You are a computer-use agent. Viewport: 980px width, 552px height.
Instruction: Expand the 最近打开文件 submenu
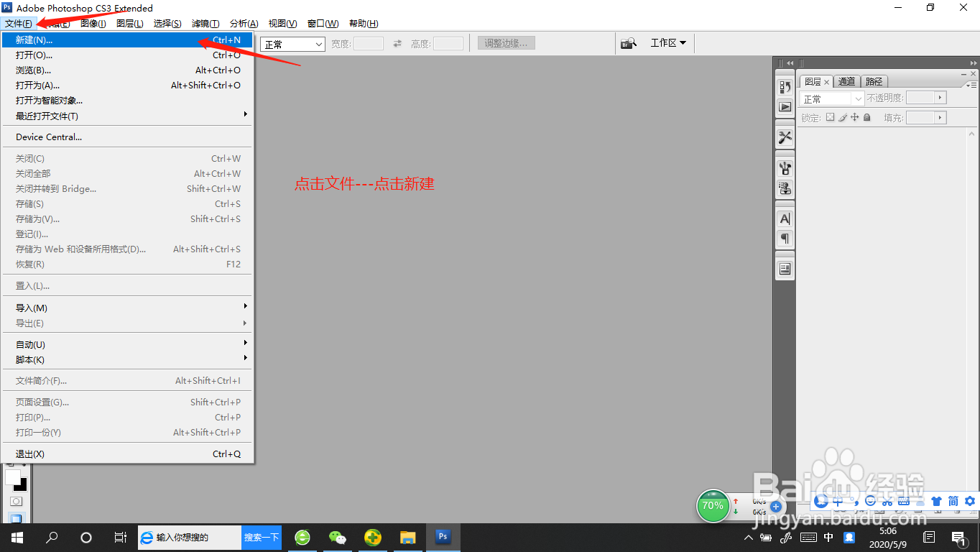(128, 116)
